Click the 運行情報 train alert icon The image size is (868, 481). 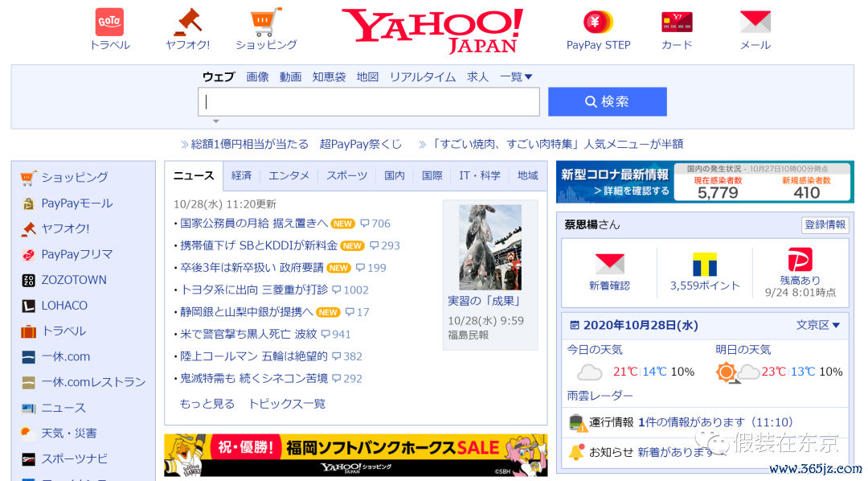click(578, 423)
